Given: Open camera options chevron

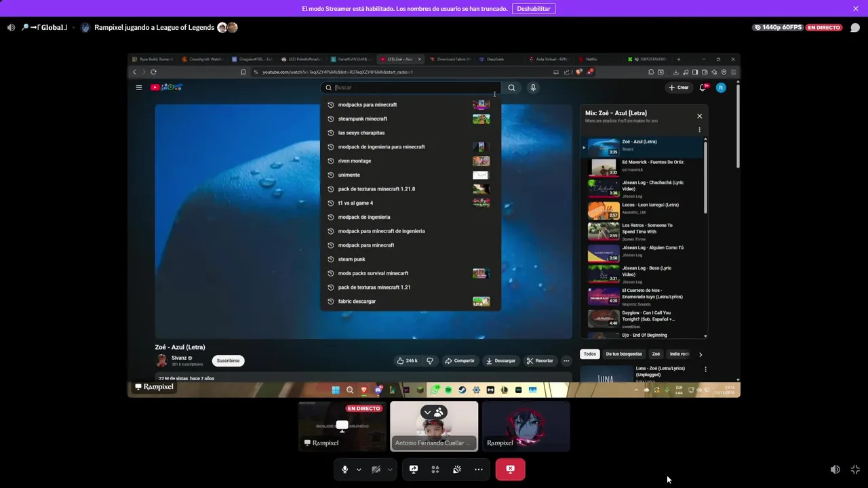Looking at the screenshot, I should click(x=390, y=470).
